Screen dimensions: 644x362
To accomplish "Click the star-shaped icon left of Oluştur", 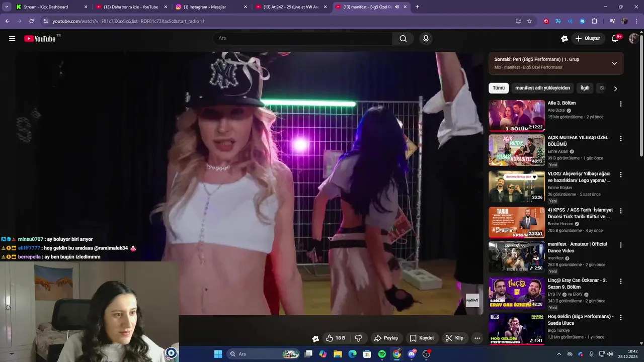I will (x=565, y=39).
